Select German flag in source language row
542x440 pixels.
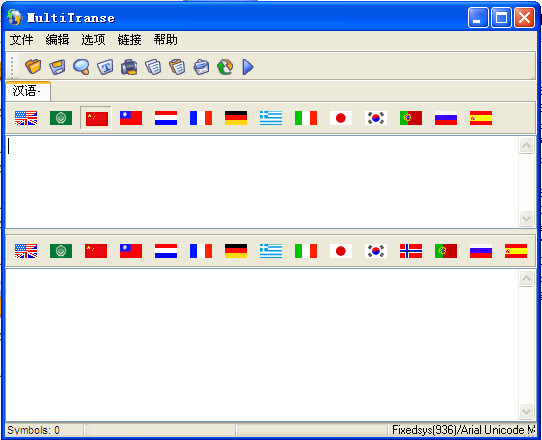[x=236, y=118]
